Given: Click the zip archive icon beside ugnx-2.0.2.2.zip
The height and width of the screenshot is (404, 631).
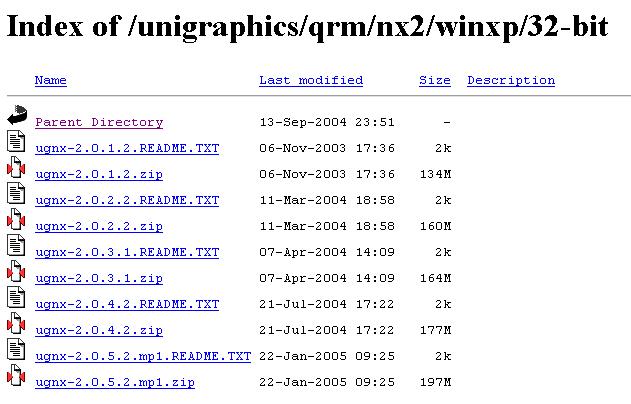Looking at the screenshot, I should click(16, 219).
